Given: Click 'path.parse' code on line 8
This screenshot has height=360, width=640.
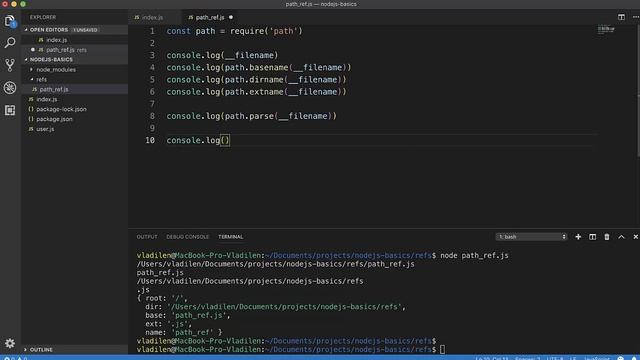Looking at the screenshot, I should (249, 116).
